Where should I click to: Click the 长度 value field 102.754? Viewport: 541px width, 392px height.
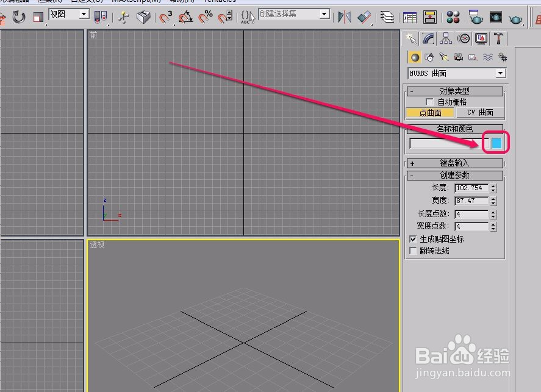point(471,188)
